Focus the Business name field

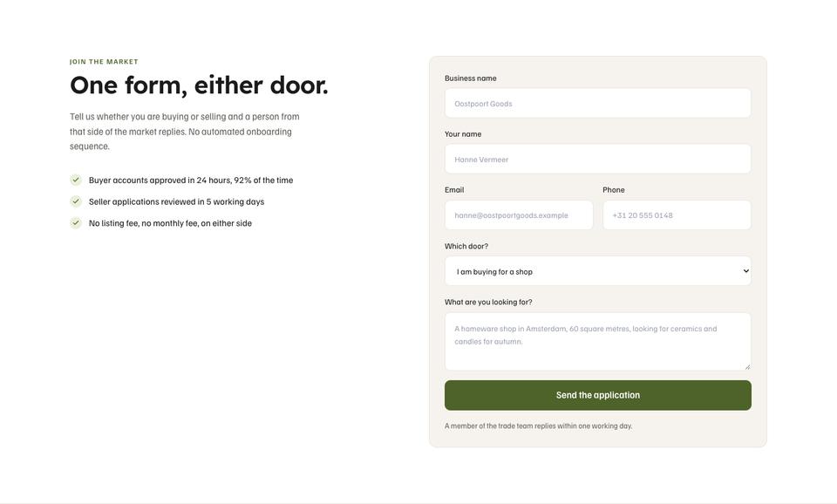pos(598,104)
